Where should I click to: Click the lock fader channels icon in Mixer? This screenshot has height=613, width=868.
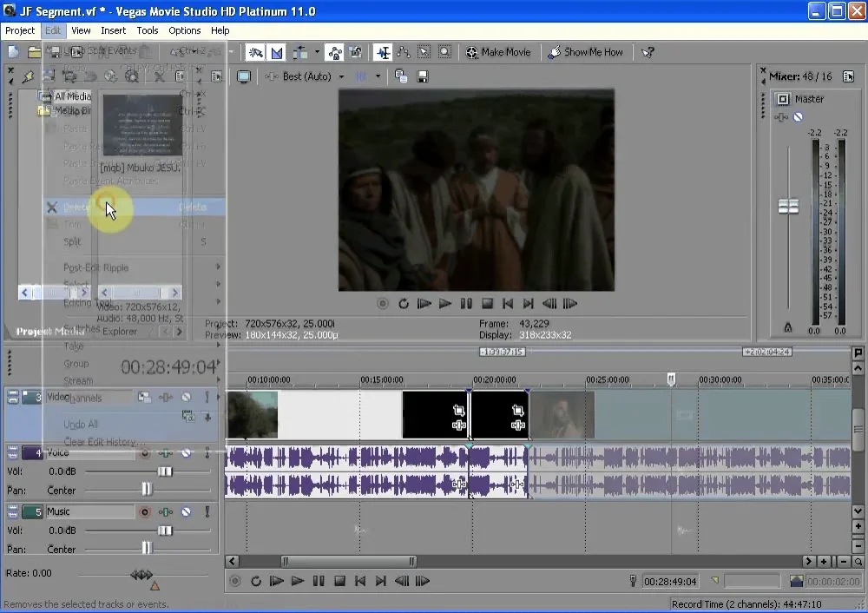click(x=788, y=328)
